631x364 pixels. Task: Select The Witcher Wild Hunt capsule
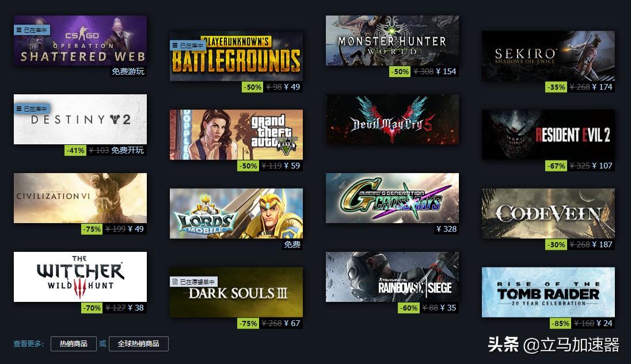(80, 277)
